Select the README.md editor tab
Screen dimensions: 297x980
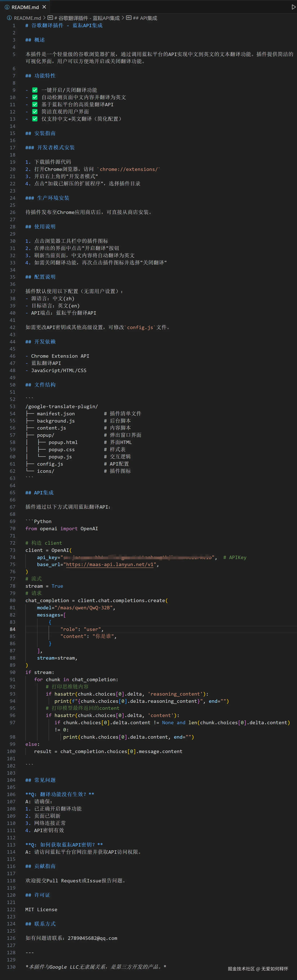[x=25, y=7]
